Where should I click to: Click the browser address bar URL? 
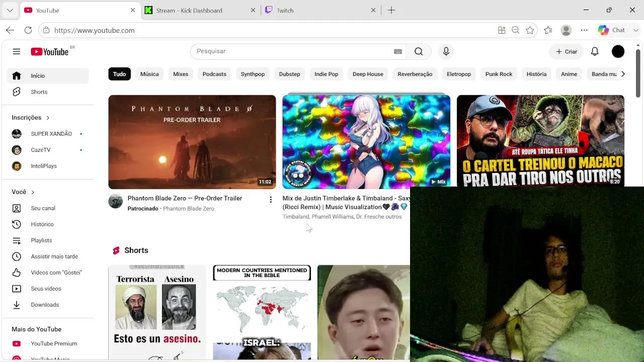tap(94, 30)
